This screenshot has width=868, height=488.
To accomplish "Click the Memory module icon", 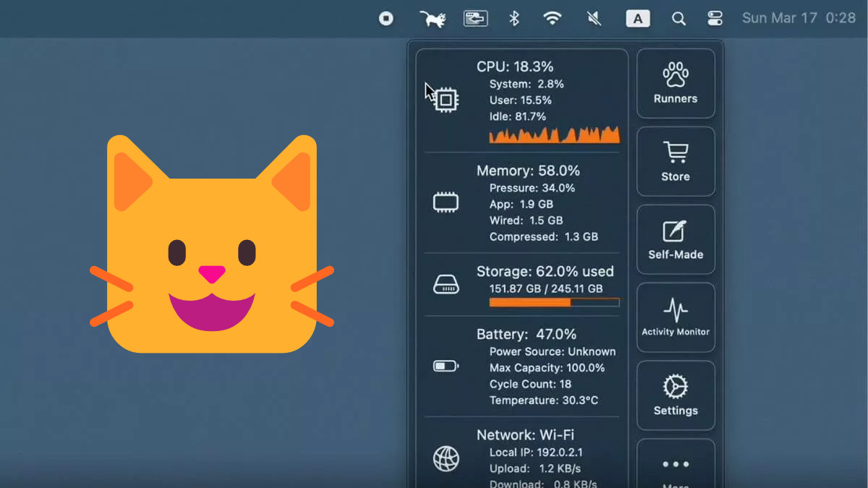I will [446, 202].
